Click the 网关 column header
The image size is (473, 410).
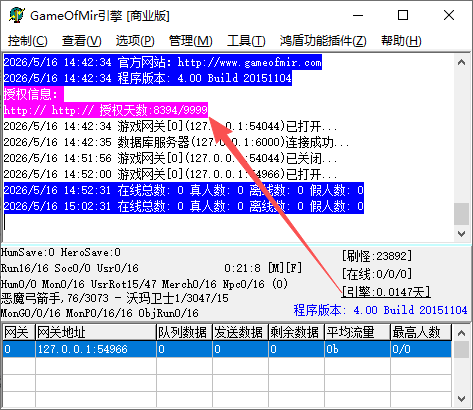(x=19, y=332)
